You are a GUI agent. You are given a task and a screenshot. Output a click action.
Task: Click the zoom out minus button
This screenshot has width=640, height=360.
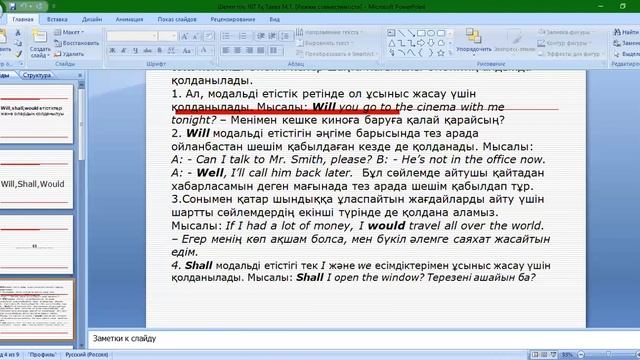point(581,355)
